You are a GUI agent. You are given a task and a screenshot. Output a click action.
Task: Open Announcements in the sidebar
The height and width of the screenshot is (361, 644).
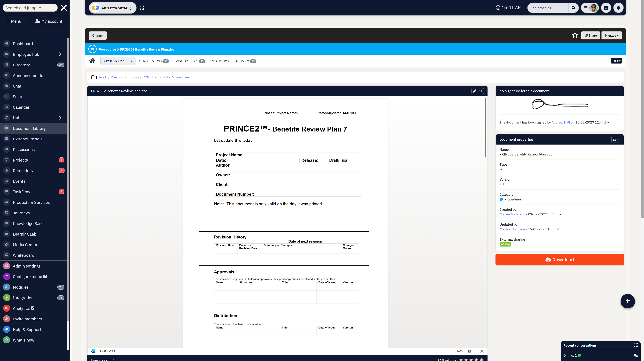(x=33, y=76)
